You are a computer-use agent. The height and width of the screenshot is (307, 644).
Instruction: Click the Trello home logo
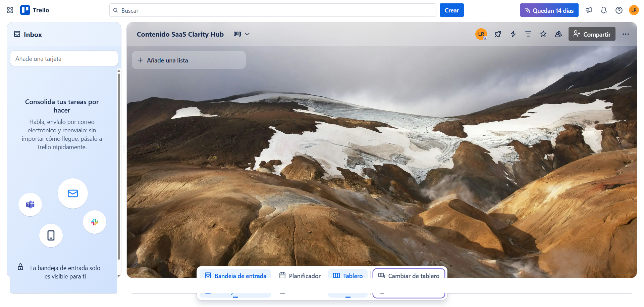(x=35, y=10)
